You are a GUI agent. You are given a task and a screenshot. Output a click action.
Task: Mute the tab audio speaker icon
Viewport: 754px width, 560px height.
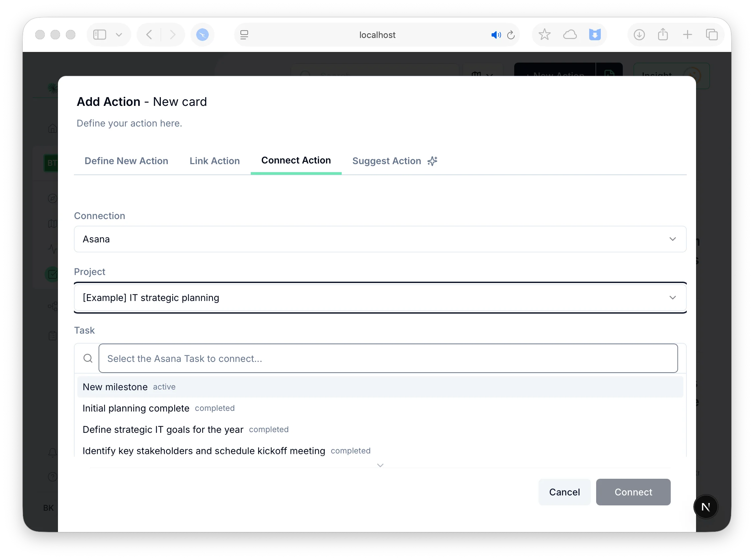[496, 35]
